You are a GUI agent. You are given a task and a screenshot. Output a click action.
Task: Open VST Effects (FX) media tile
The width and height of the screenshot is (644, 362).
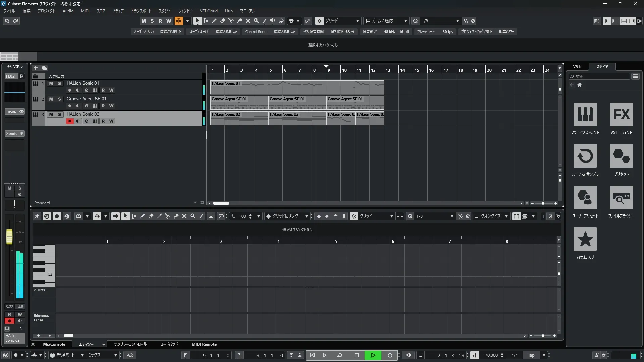(621, 114)
